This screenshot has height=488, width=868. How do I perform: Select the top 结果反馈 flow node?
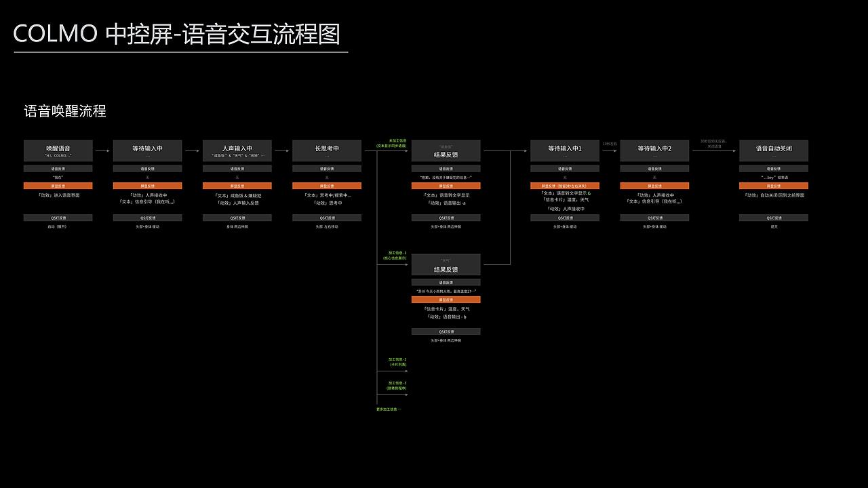coord(446,150)
